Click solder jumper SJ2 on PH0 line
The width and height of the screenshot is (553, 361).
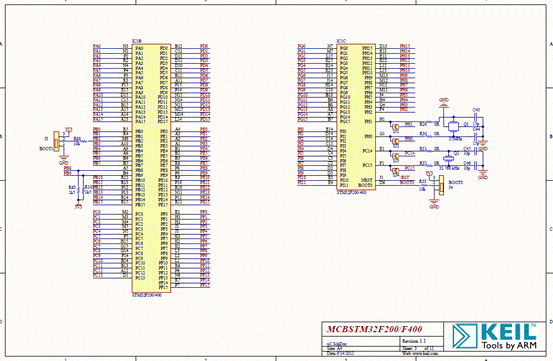pyautogui.click(x=395, y=141)
